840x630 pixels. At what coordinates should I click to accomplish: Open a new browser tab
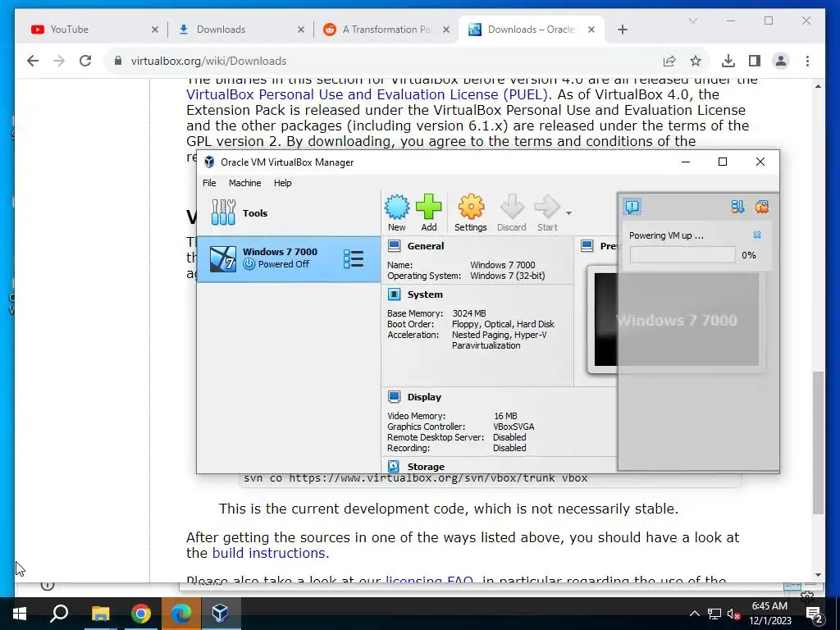point(622,30)
